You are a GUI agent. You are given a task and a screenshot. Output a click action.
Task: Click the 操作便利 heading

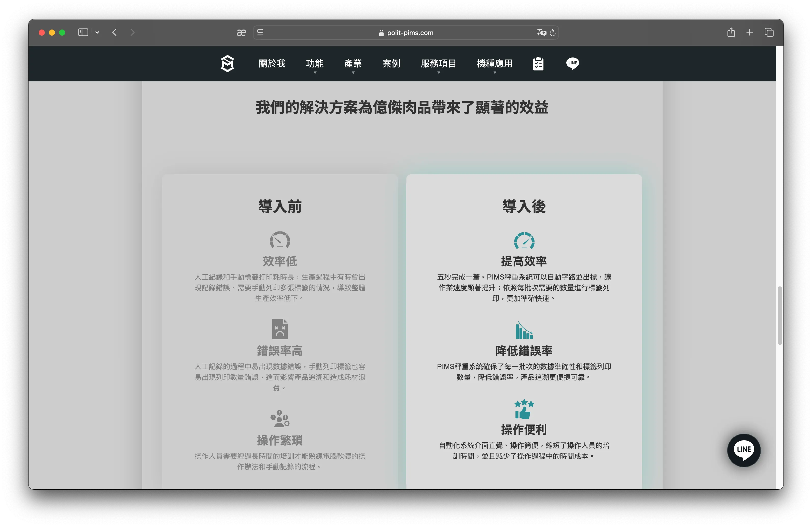pyautogui.click(x=524, y=430)
